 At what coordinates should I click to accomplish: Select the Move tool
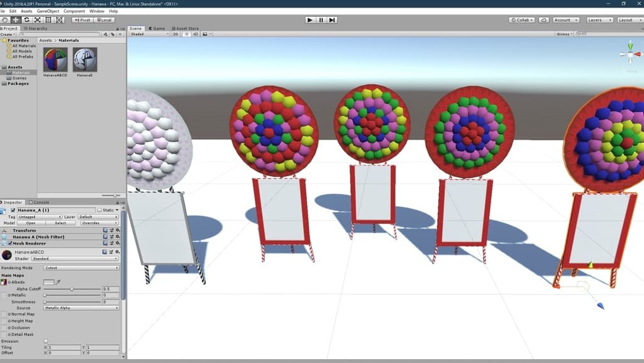tap(16, 20)
